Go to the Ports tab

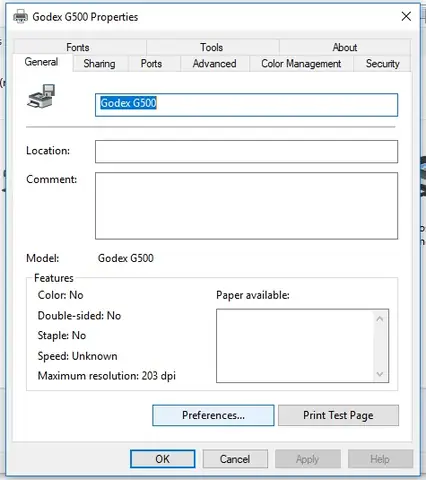(x=151, y=63)
